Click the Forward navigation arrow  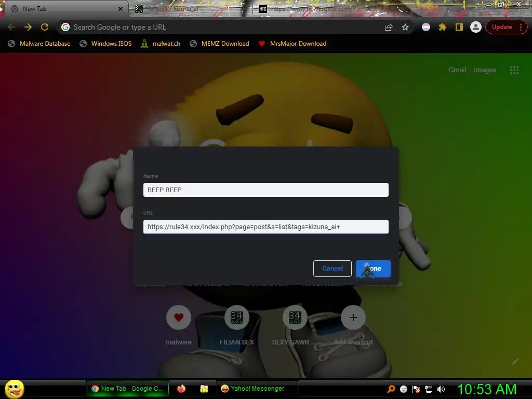click(x=28, y=27)
